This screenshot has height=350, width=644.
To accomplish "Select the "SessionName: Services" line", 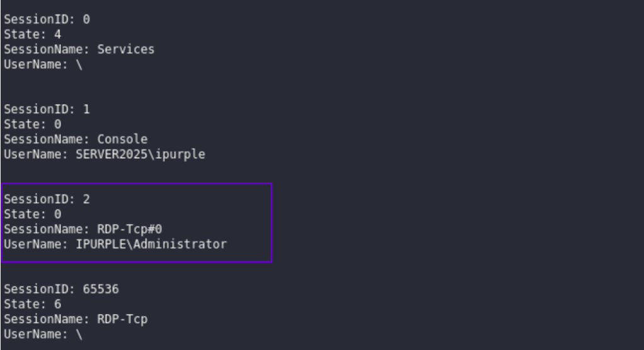I will 79,49.
